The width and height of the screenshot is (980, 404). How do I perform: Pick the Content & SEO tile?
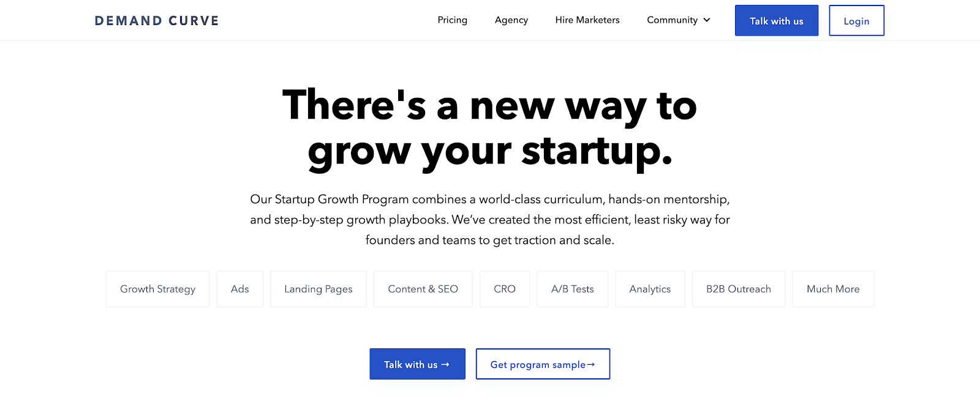[x=423, y=289]
